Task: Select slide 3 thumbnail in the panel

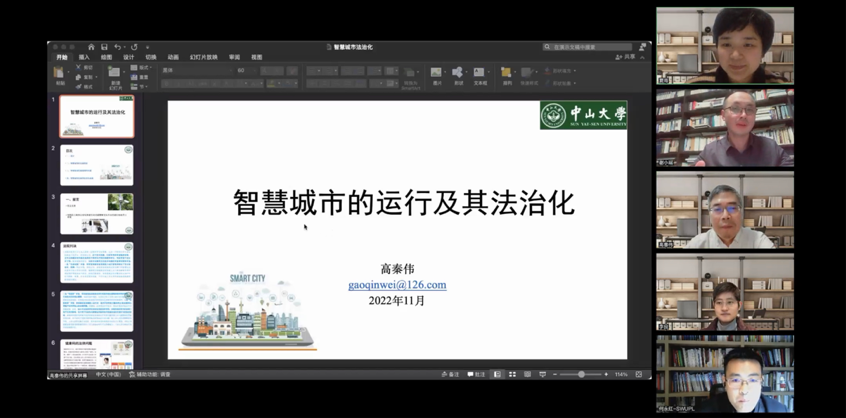Action: (96, 214)
